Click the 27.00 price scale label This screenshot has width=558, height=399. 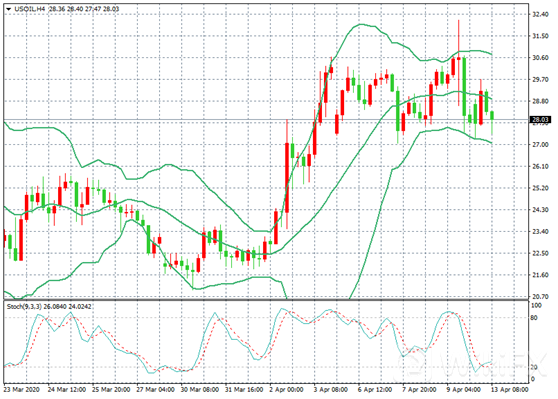pos(540,145)
